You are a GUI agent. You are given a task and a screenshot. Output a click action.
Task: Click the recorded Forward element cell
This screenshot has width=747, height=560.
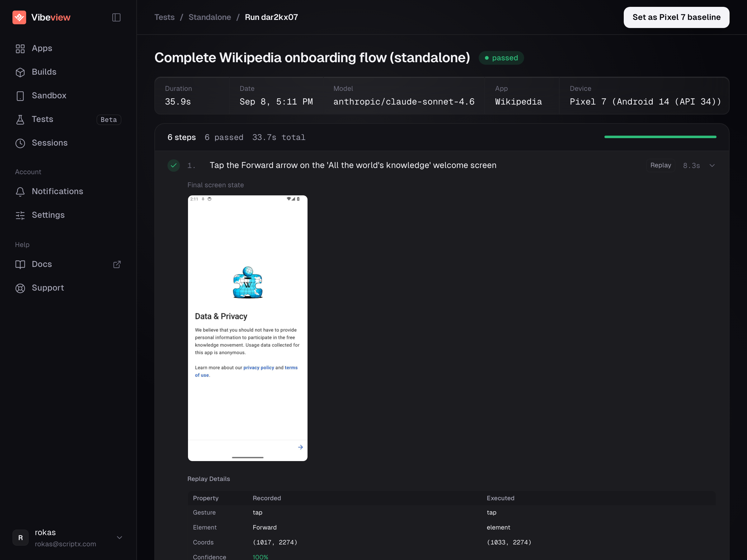265,527
